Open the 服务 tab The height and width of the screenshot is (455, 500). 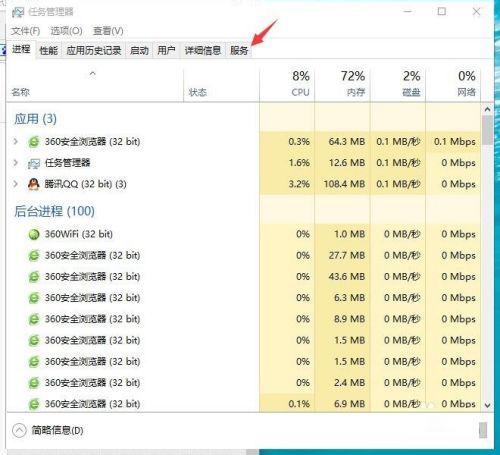click(239, 51)
